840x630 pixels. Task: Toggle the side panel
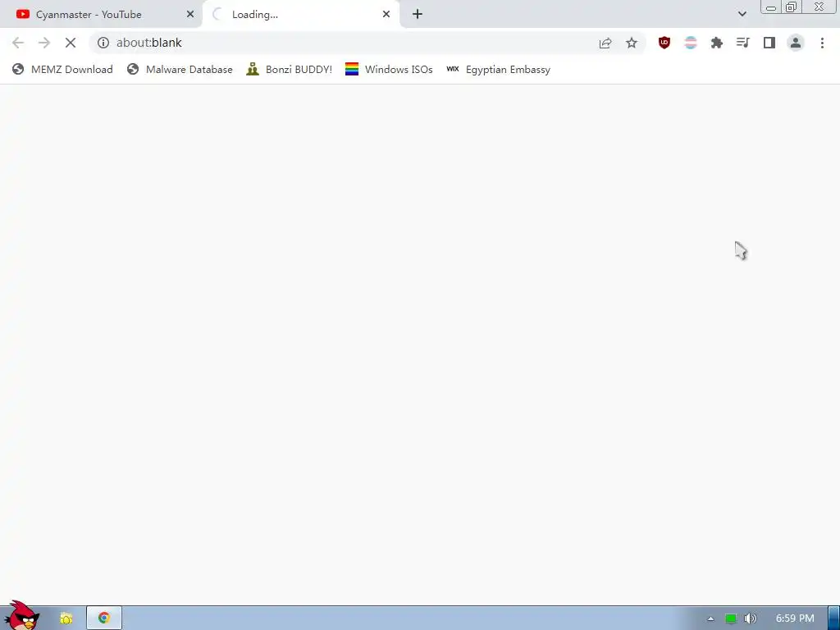[x=769, y=43]
